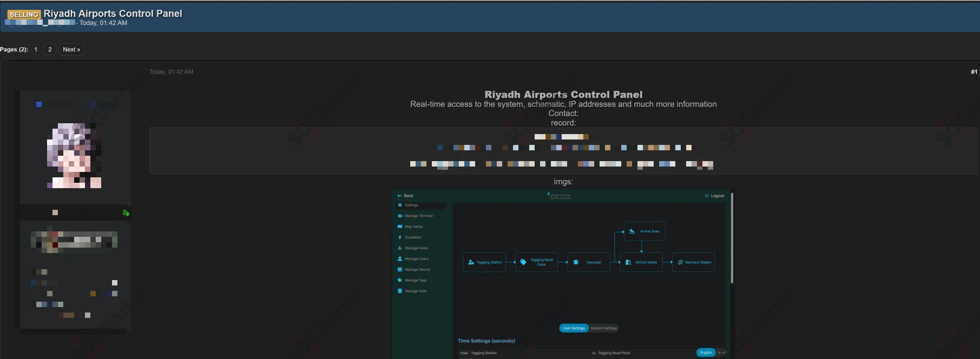Click Logout in the panel screenshot
Image resolution: width=980 pixels, height=359 pixels.
click(717, 196)
